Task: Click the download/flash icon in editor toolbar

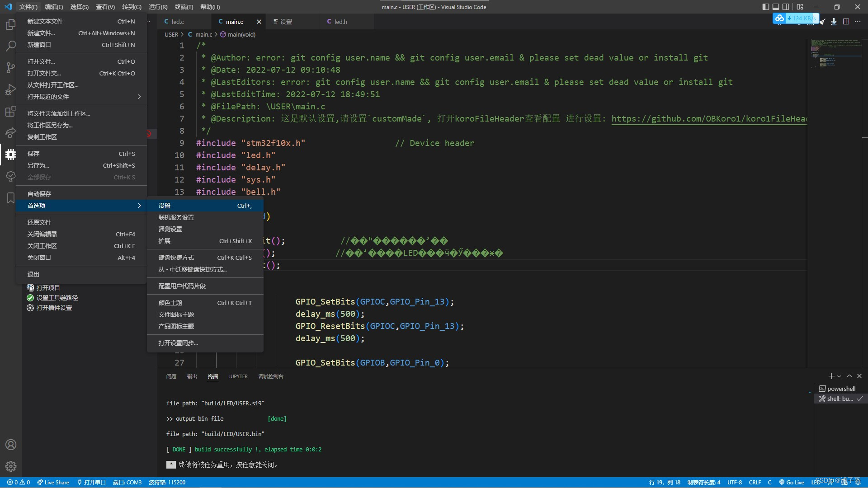Action: pyautogui.click(x=834, y=22)
